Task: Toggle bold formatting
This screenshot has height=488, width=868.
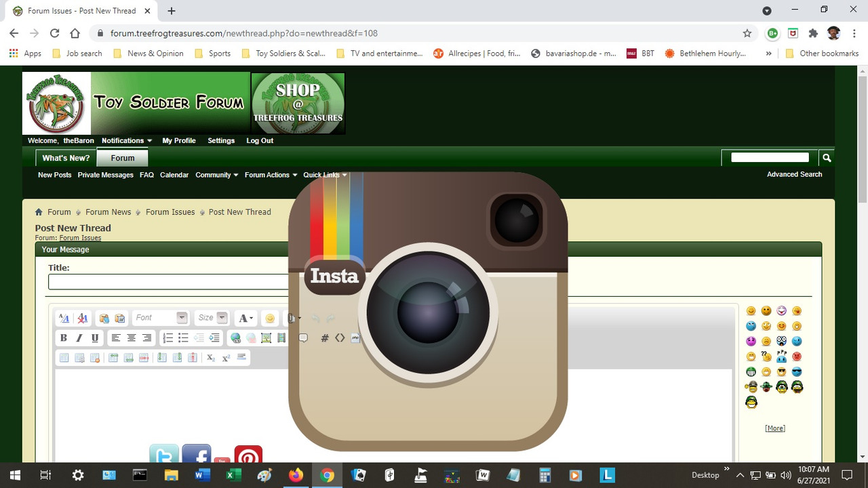Action: coord(64,338)
